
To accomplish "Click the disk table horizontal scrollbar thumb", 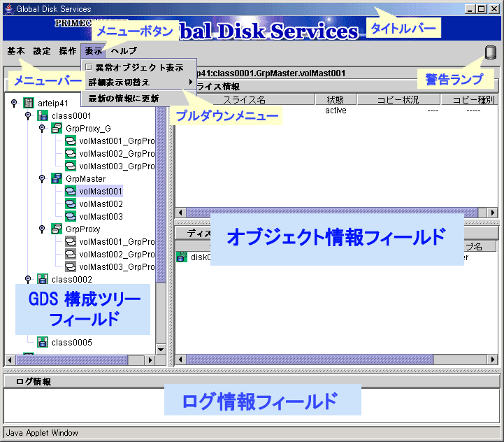I will [x=310, y=359].
